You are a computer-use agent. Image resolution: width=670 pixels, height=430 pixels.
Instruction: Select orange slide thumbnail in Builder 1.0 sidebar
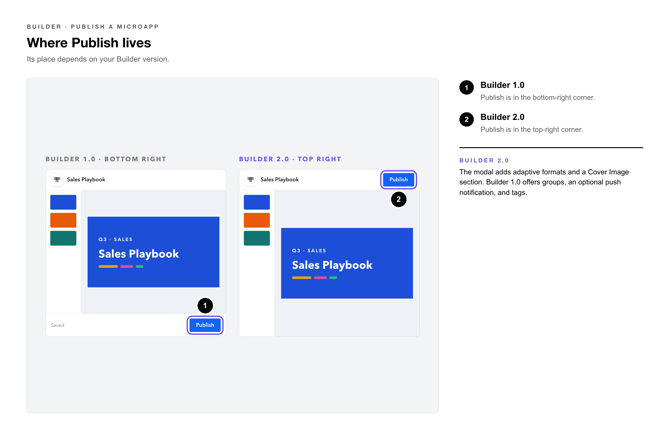(63, 220)
